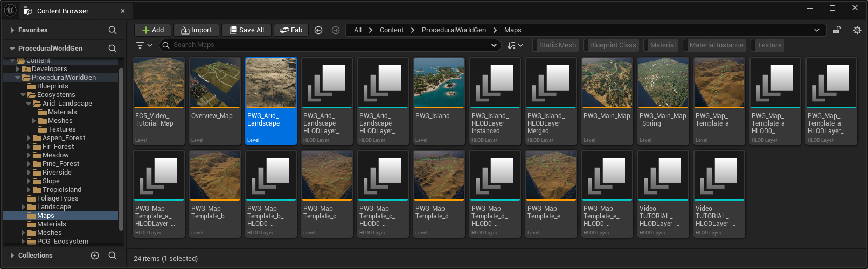Toggle the Material Instance filter

tap(716, 45)
